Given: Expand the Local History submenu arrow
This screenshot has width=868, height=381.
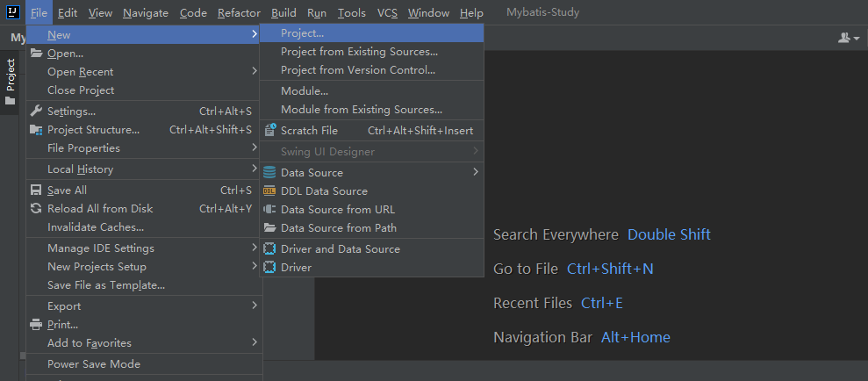Looking at the screenshot, I should click(255, 169).
